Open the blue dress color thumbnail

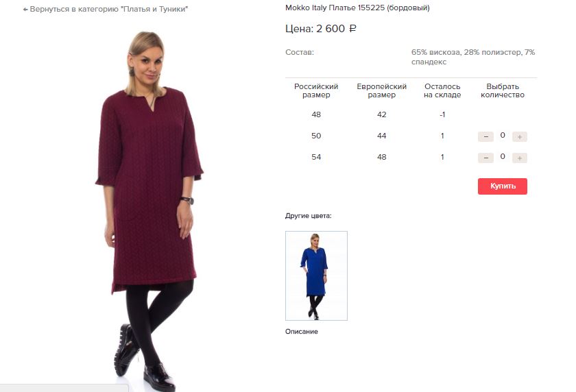(316, 275)
